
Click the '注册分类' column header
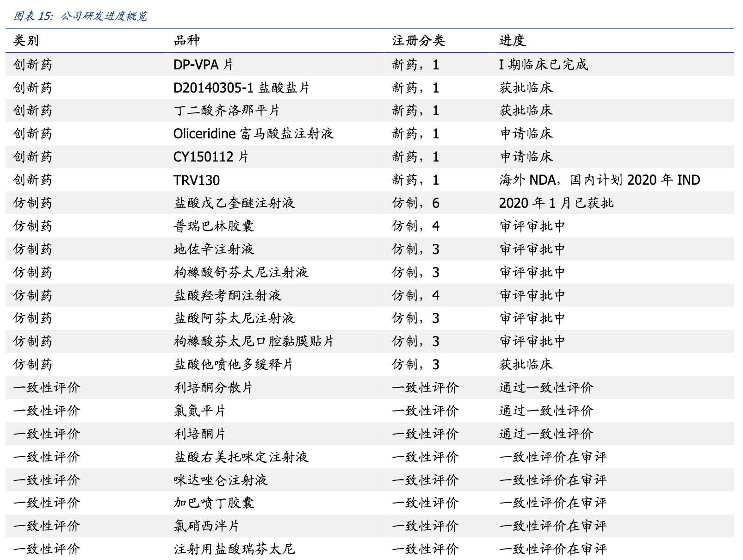point(418,41)
